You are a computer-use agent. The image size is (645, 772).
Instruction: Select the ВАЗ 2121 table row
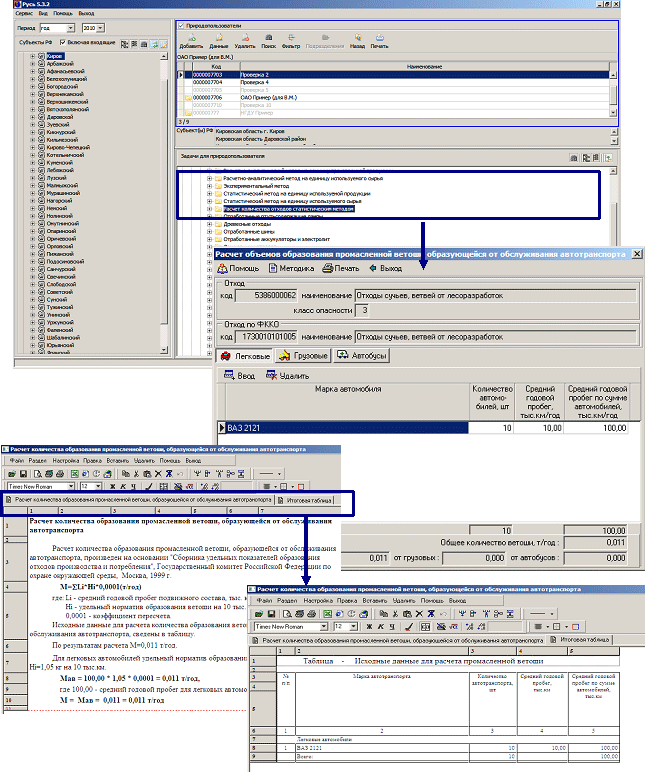(x=340, y=427)
